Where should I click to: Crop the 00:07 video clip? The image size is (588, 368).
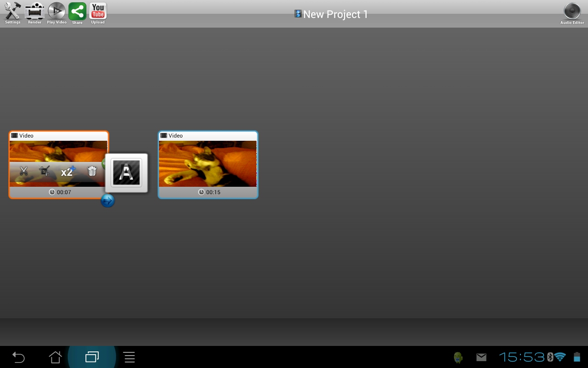click(x=45, y=171)
